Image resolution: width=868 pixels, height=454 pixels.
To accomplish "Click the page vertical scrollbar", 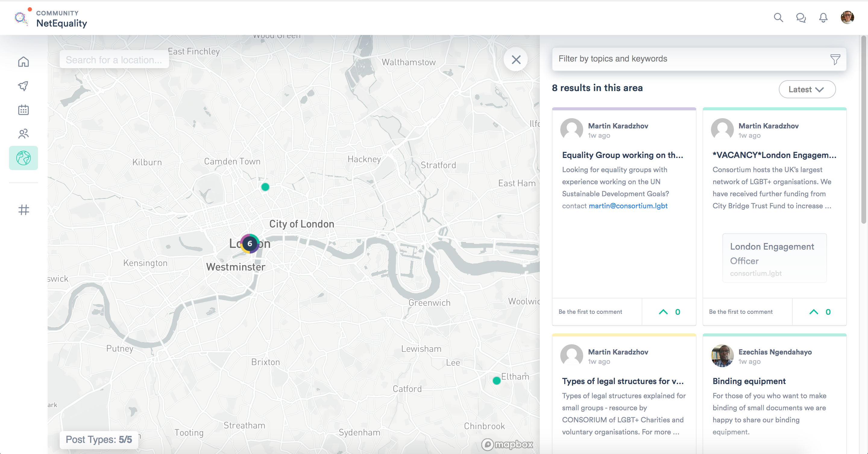I will (863, 130).
